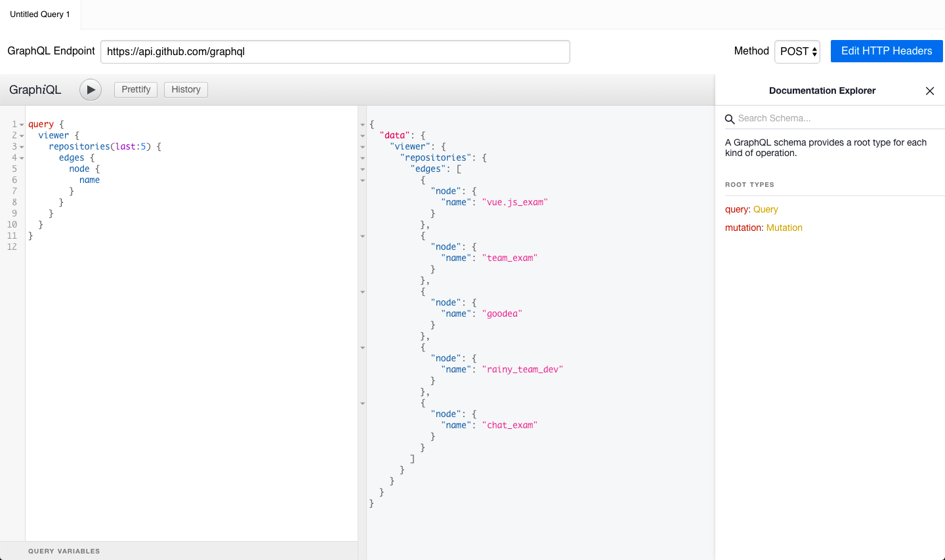Fold the edge object containing rainy_team_dev

click(x=362, y=348)
